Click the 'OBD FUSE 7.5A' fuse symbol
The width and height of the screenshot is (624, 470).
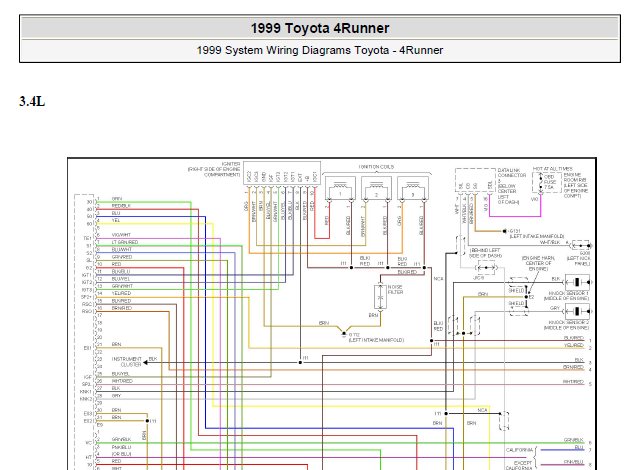pyautogui.click(x=546, y=182)
